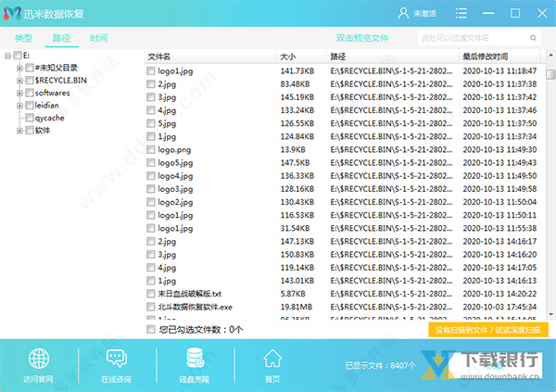556x392 pixels.
Task: Expand the softwares tree node
Action: (x=19, y=93)
